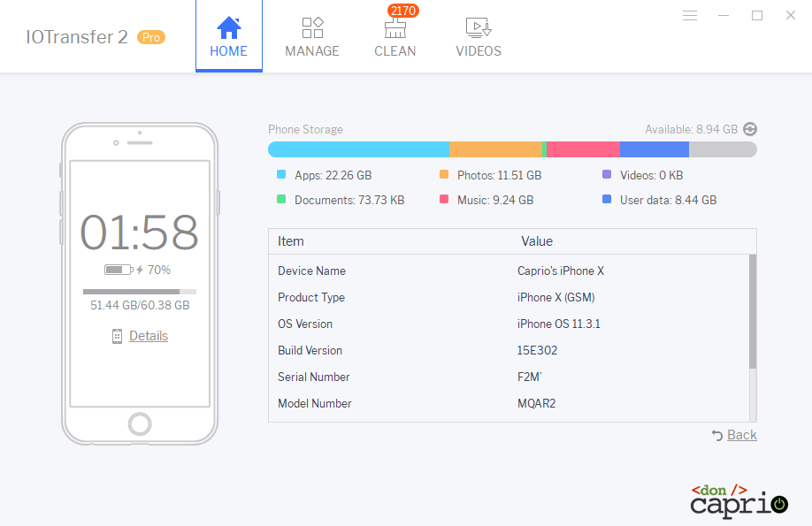Click the Apps legend color square

tap(281, 174)
